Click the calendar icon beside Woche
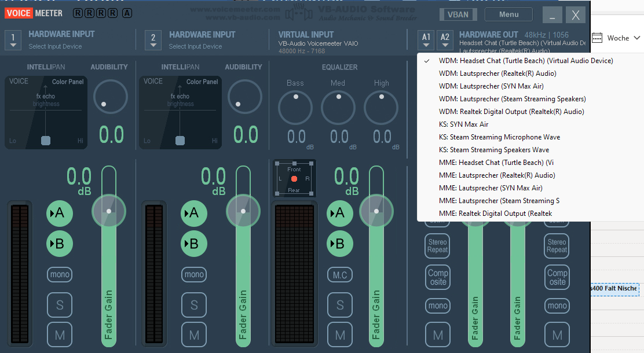 (597, 38)
